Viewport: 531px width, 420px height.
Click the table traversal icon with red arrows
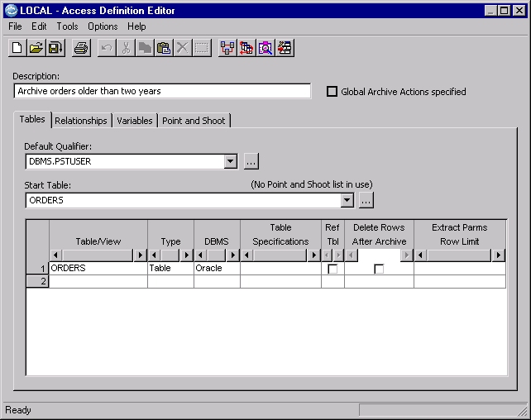pyautogui.click(x=246, y=48)
